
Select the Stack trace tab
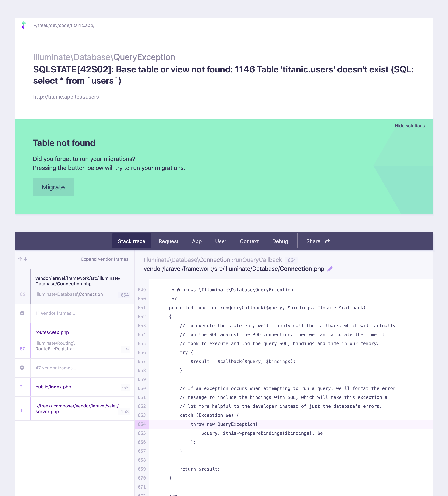pyautogui.click(x=131, y=241)
